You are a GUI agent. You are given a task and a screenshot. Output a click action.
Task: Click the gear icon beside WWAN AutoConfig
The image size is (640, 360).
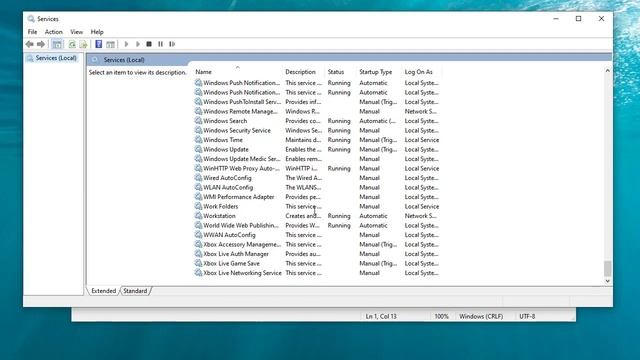coord(198,235)
